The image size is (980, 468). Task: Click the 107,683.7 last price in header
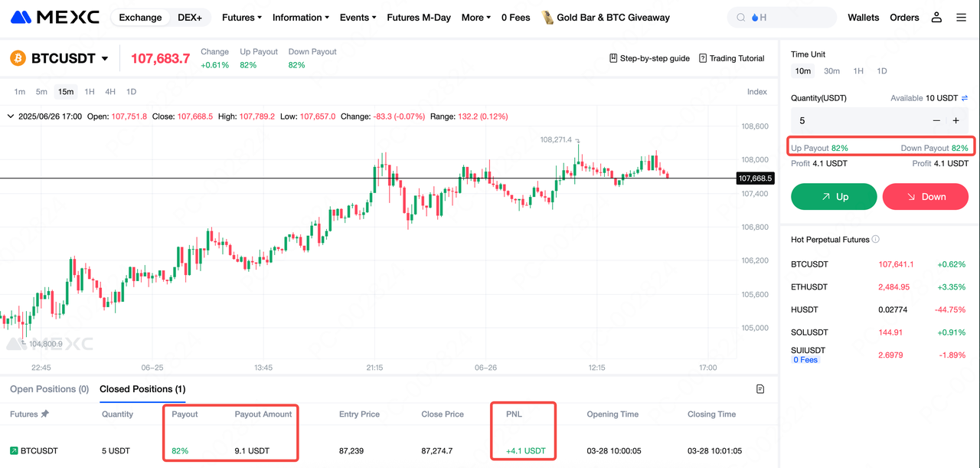160,58
